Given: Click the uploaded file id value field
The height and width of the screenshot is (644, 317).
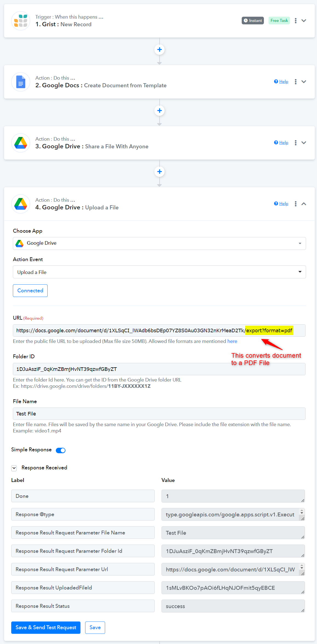Looking at the screenshot, I should click(233, 588).
